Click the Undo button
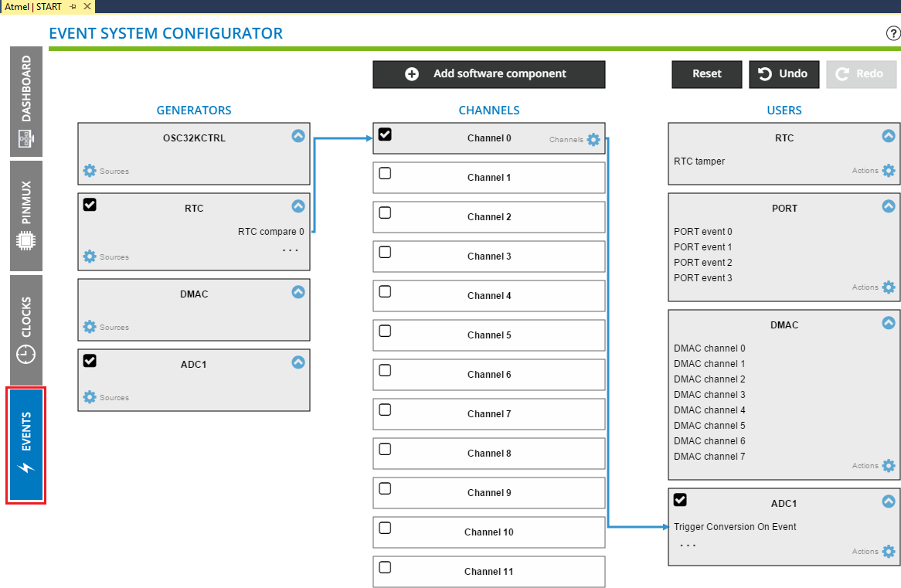 [x=784, y=74]
